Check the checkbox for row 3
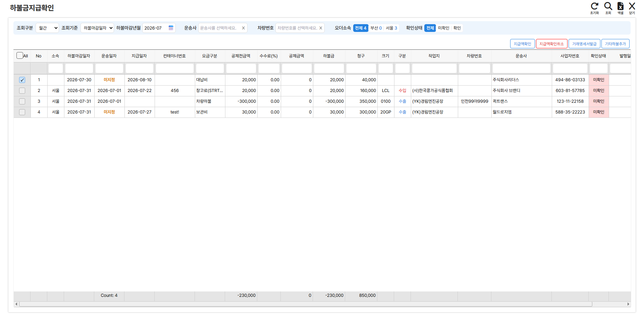The image size is (644, 319). (22, 101)
